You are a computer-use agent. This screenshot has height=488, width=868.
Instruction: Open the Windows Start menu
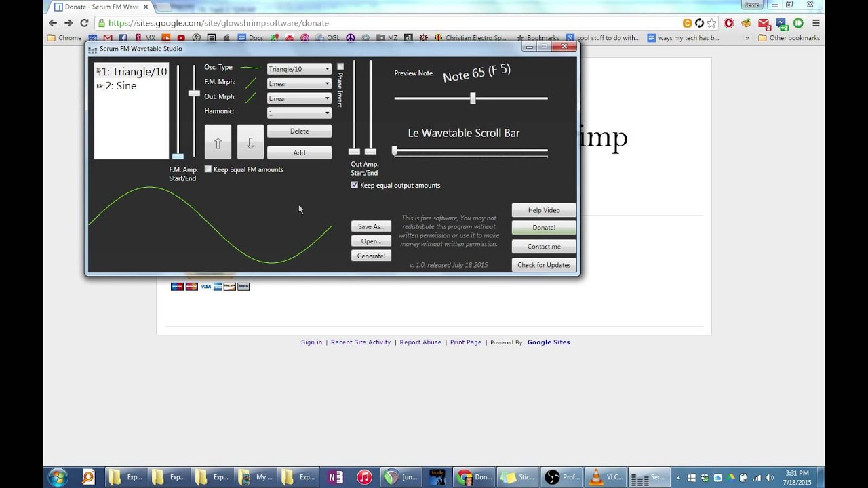click(x=58, y=476)
